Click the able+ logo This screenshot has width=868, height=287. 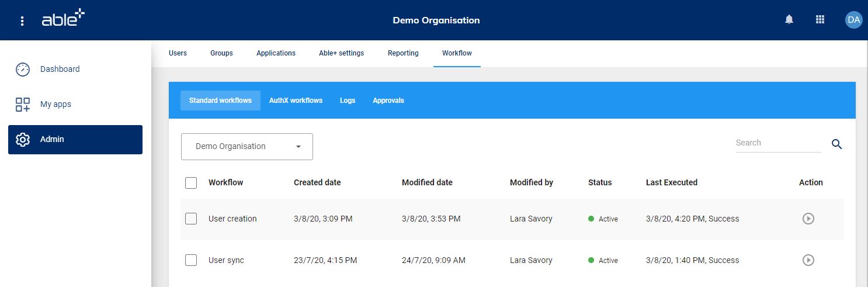tap(63, 19)
